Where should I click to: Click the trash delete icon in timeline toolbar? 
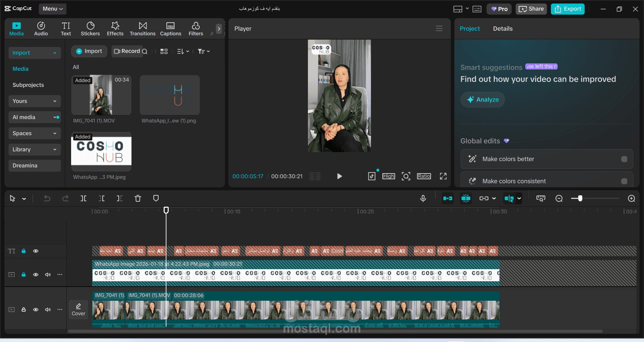pos(138,198)
